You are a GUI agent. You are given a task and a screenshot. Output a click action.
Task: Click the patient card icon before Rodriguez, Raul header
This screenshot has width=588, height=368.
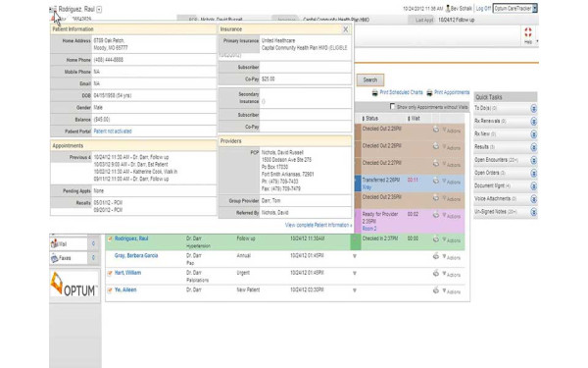pyautogui.click(x=53, y=10)
